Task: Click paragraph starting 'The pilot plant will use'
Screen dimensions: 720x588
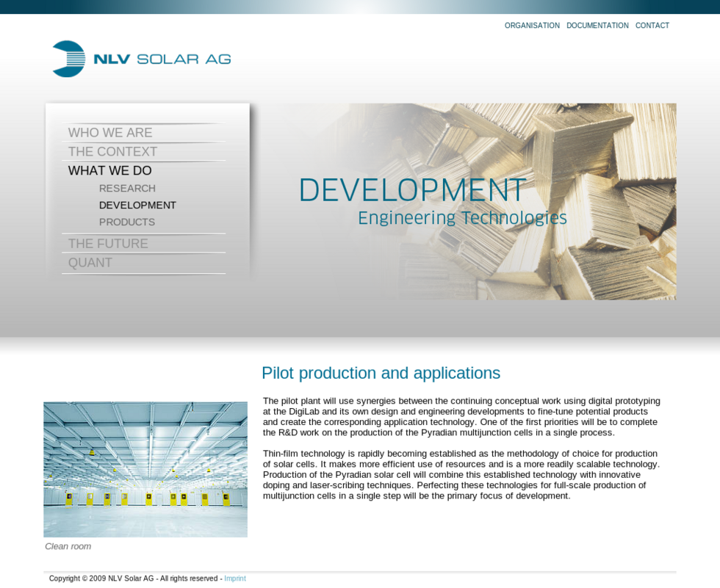Action: 461,416
